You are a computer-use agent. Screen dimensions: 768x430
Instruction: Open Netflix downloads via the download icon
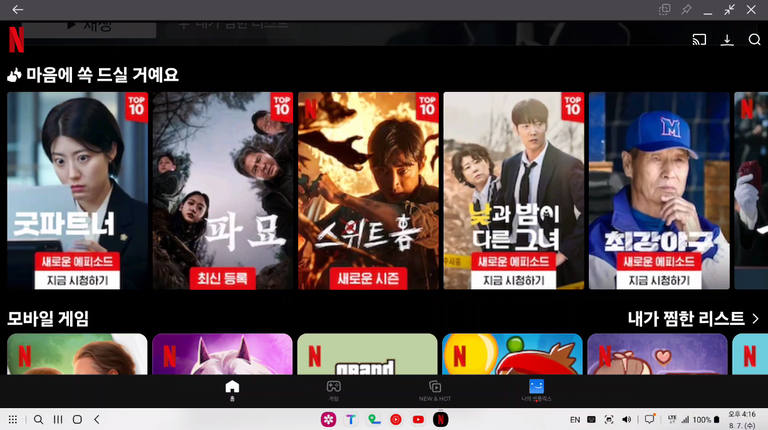727,40
